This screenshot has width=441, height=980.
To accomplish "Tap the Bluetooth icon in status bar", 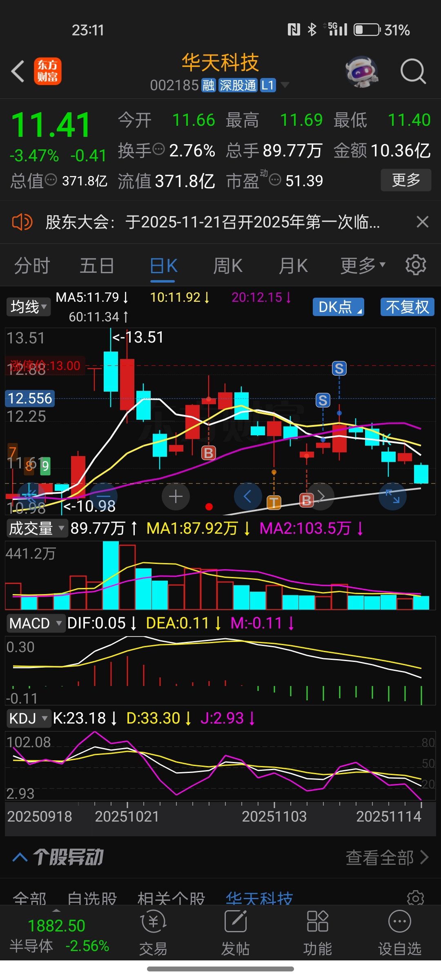I will pos(312,30).
